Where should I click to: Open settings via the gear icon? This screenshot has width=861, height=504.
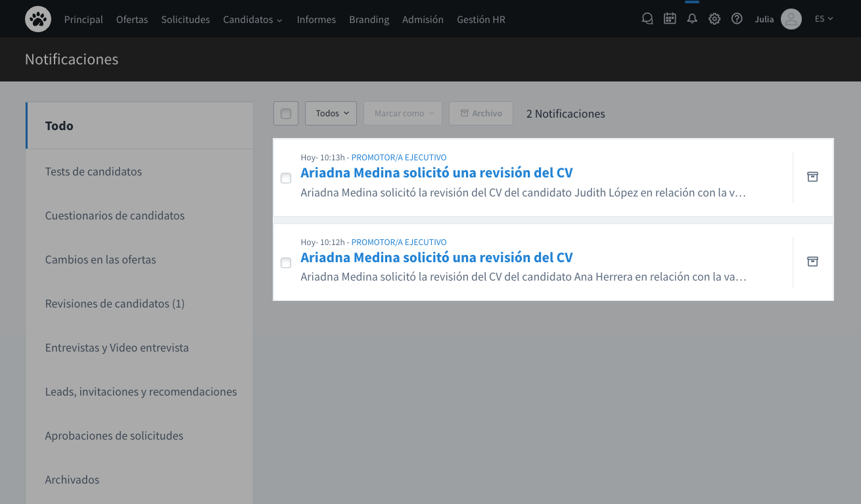pos(714,18)
